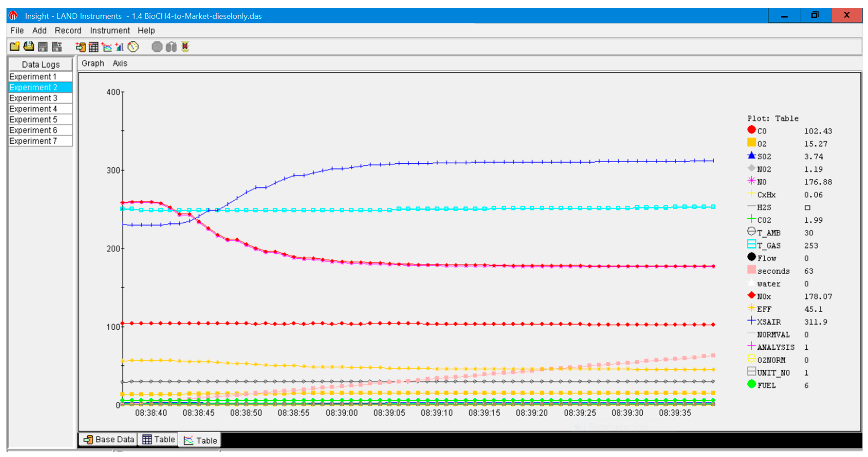Click the Save floppy disk icon

tap(43, 46)
